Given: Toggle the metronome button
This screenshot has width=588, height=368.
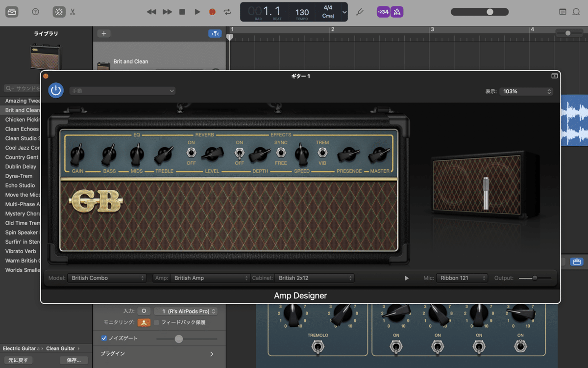Looking at the screenshot, I should point(397,12).
